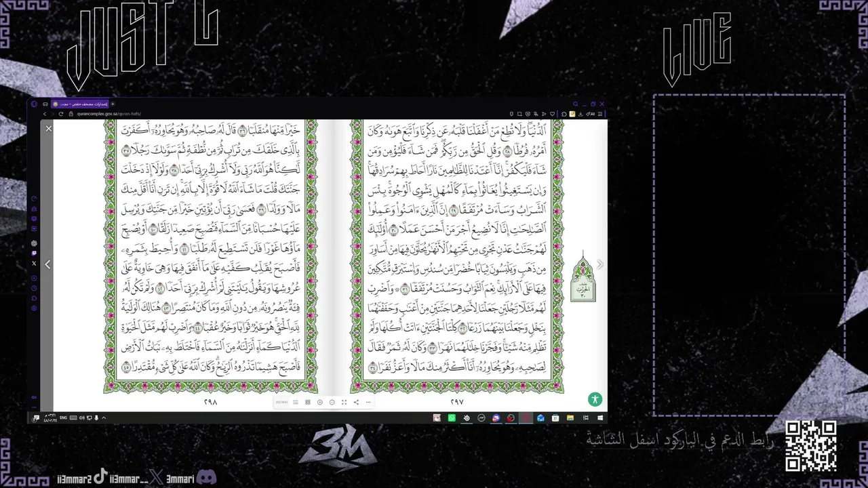
Task: Click the Juz 30 bookmark marker
Action: [583, 277]
